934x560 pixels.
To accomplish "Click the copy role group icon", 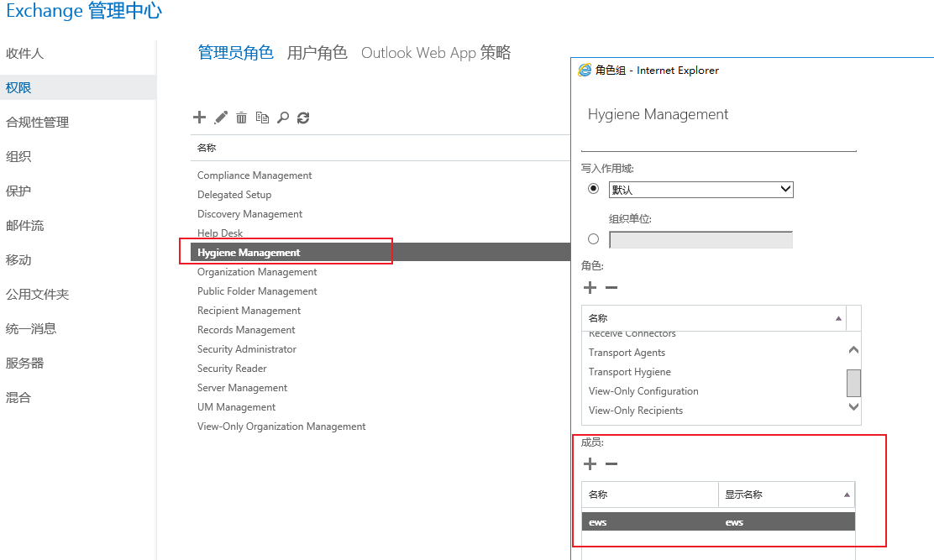I will point(262,118).
